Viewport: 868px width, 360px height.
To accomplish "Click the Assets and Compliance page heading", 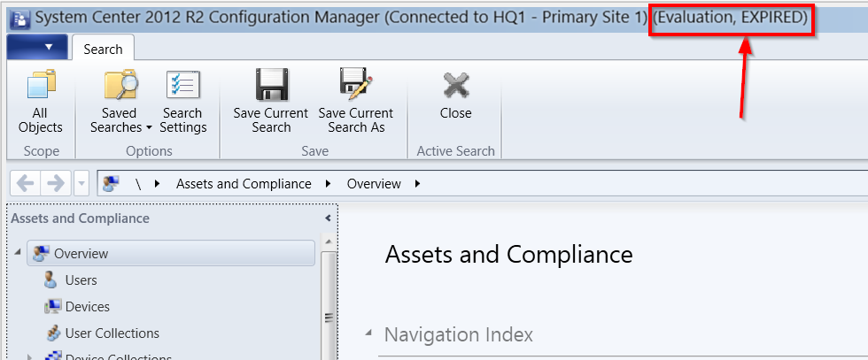I will click(x=508, y=255).
